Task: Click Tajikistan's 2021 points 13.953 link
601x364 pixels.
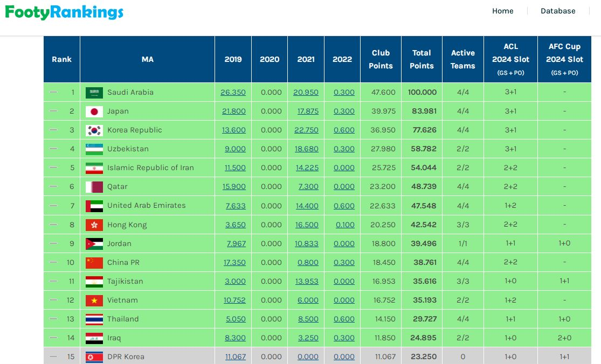Action: 307,281
